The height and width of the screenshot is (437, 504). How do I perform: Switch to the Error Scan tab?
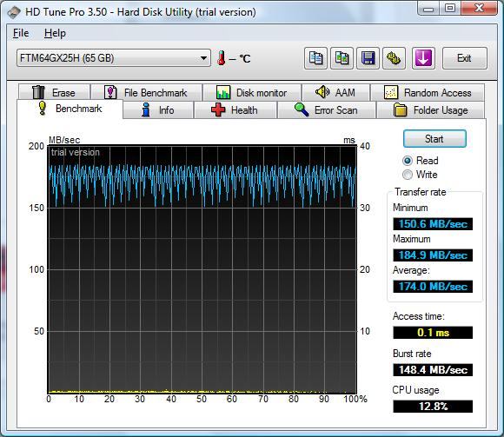(x=326, y=110)
